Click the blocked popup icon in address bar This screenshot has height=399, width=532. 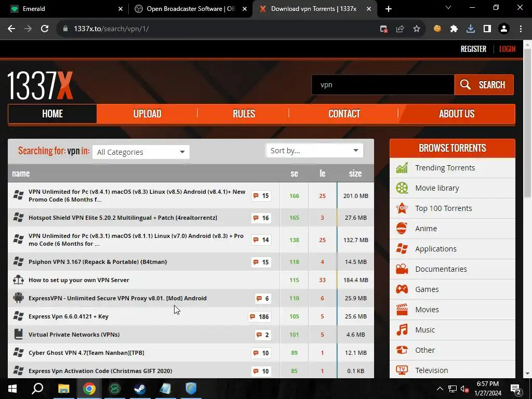[x=384, y=29]
